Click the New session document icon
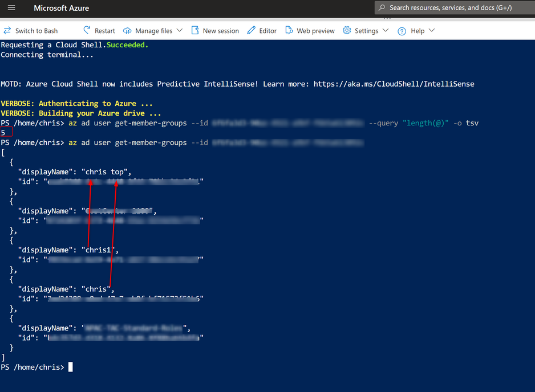 (x=195, y=30)
